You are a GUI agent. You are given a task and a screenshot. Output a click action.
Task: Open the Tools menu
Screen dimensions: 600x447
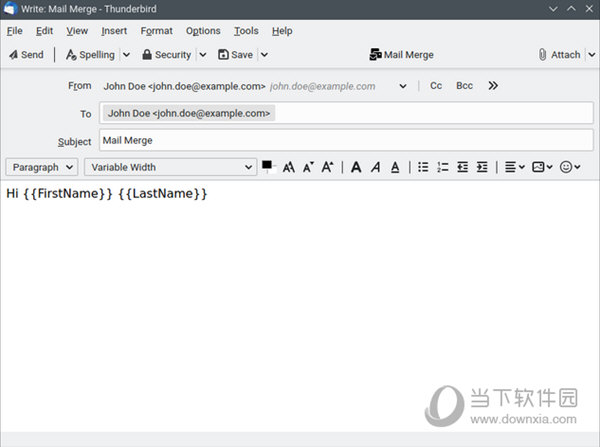click(246, 31)
